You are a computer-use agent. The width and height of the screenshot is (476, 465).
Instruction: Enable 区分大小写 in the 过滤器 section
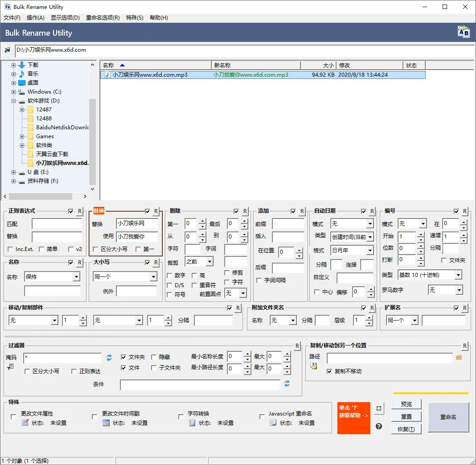pyautogui.click(x=27, y=371)
